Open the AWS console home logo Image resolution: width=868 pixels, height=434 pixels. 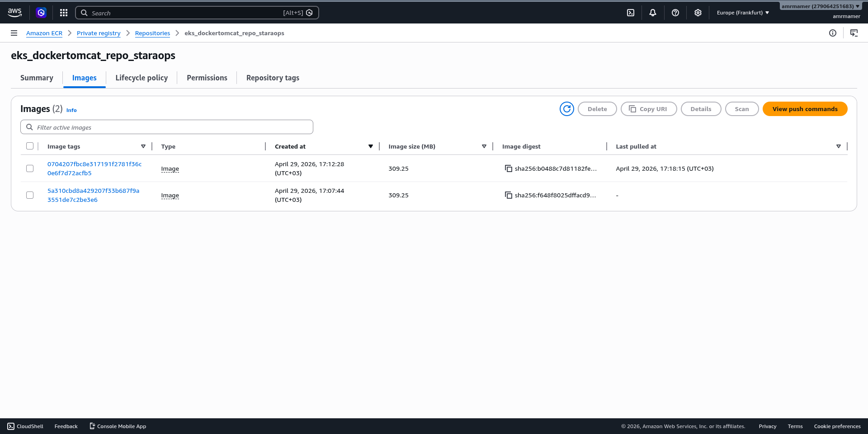click(14, 13)
